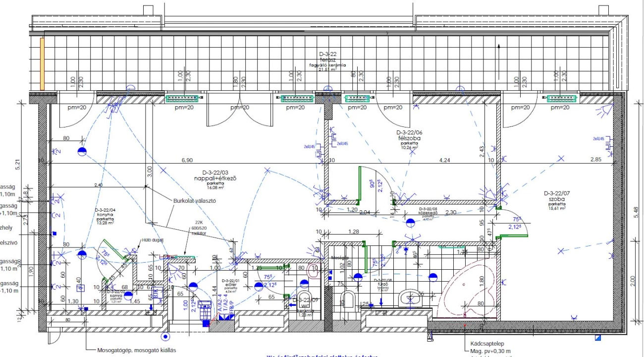Select the '2,40' dimension value
The height and width of the screenshot is (357, 644).
pyautogui.click(x=98, y=185)
